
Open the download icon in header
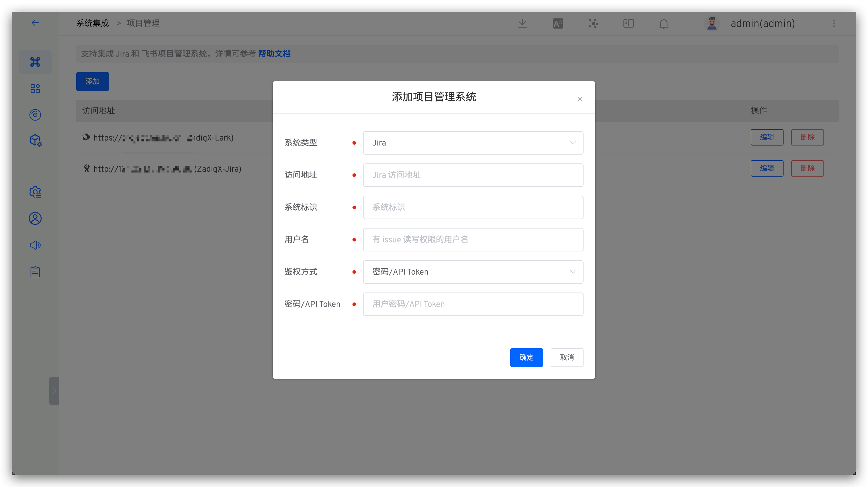(x=522, y=23)
